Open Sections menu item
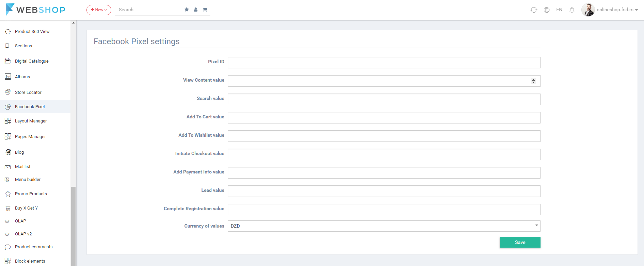 [x=23, y=46]
